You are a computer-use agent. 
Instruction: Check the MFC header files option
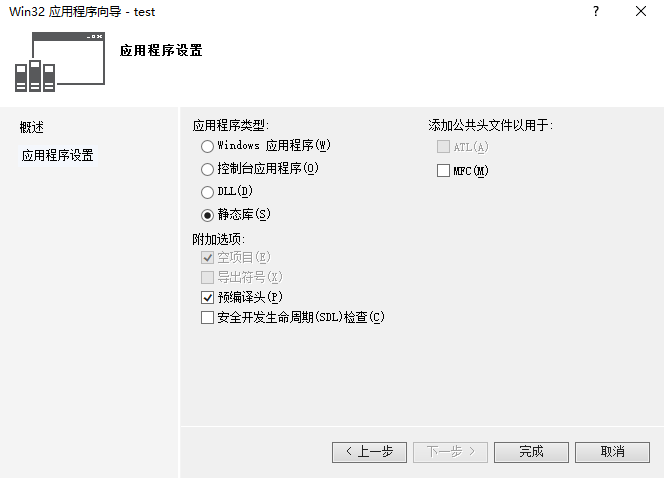tap(444, 171)
